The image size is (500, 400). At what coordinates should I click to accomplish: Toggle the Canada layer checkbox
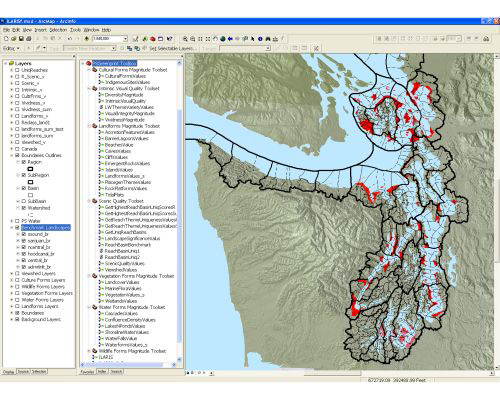click(x=17, y=149)
